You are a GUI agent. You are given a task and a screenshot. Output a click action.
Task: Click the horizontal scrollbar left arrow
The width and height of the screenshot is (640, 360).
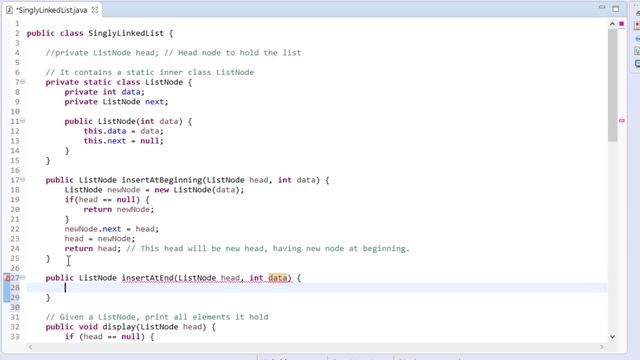[x=30, y=347]
